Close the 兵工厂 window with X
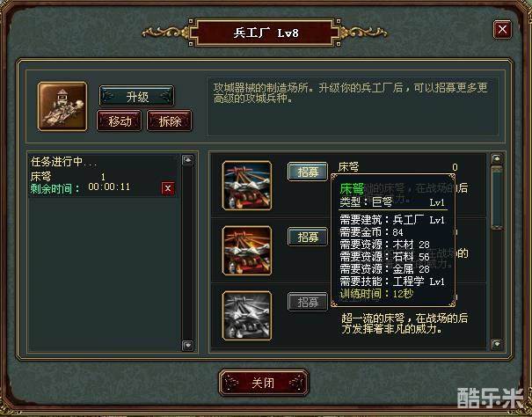Screen dimensions: 532x417 (502, 30)
